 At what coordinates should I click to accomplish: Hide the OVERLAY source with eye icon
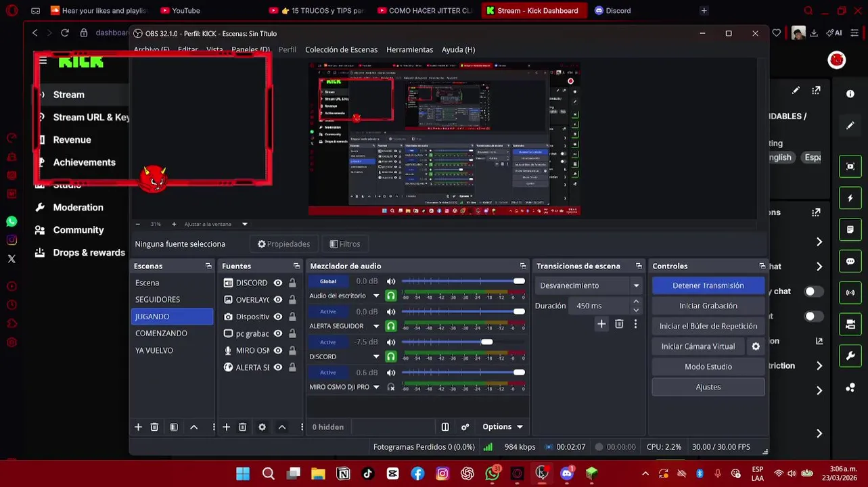pos(278,300)
